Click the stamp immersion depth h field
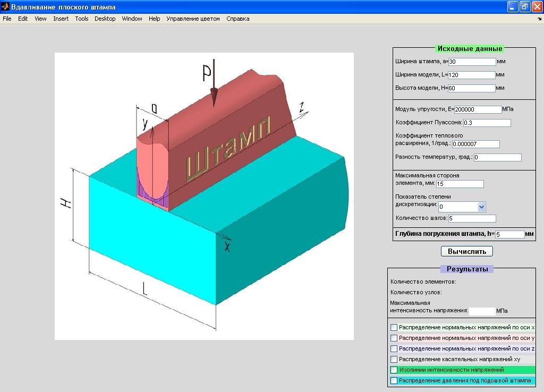Image resolution: width=544 pixels, height=392 pixels. pyautogui.click(x=509, y=234)
